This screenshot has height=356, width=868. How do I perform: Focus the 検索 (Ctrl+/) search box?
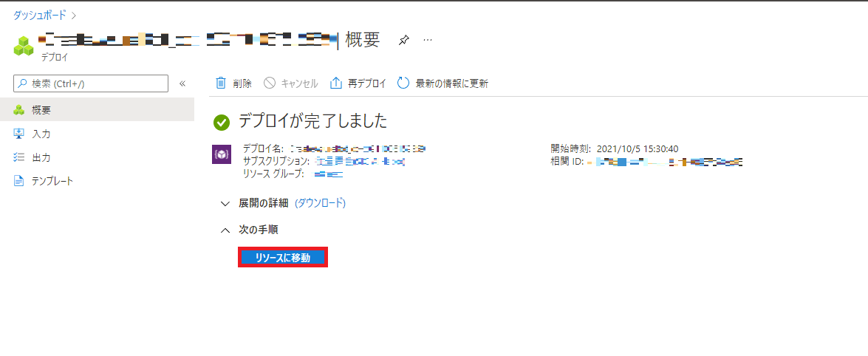(91, 83)
